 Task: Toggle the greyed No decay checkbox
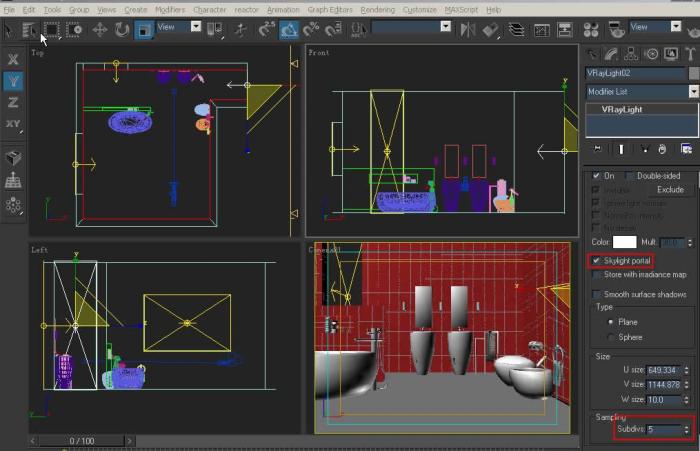point(596,228)
